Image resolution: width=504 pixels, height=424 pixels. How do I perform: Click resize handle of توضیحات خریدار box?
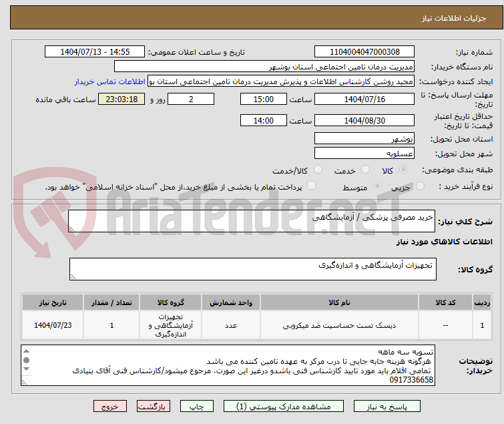tap(25, 382)
